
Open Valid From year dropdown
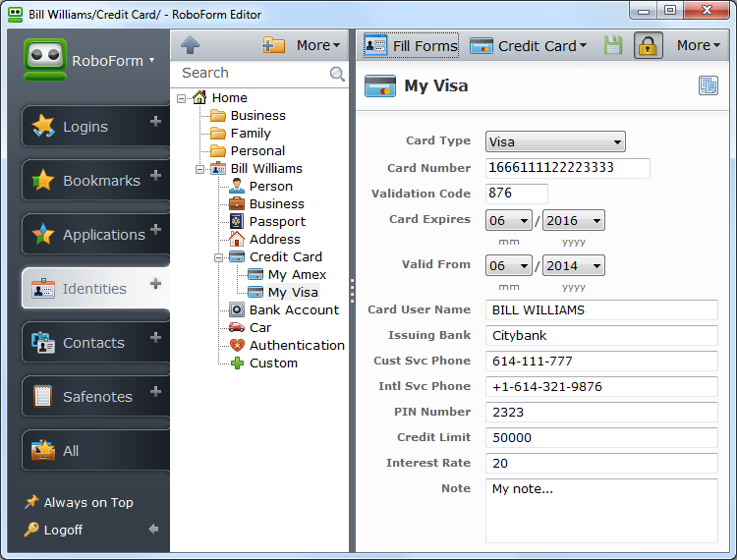tap(574, 265)
